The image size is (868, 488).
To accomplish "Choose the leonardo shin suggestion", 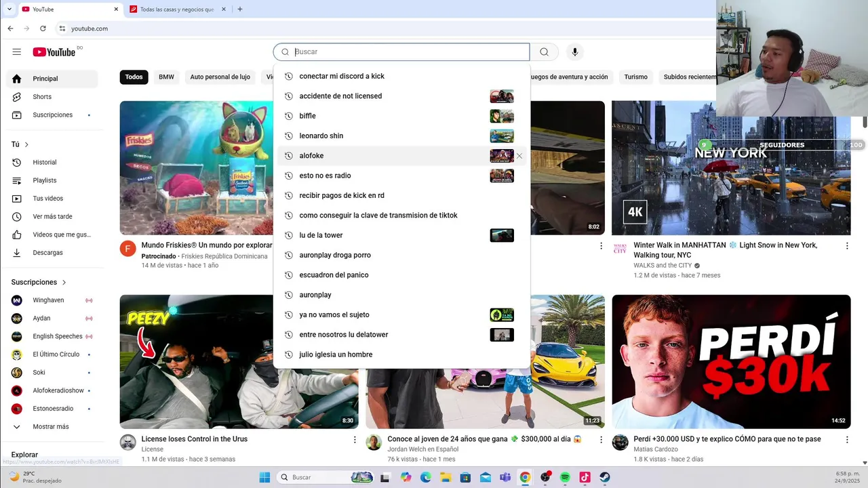I will coord(401,136).
